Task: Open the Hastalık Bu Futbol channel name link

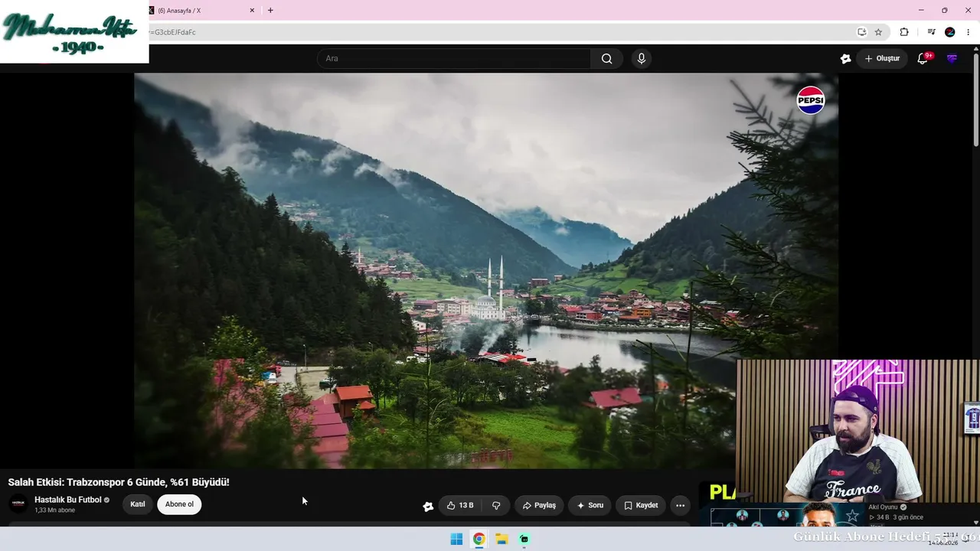Action: click(x=68, y=500)
